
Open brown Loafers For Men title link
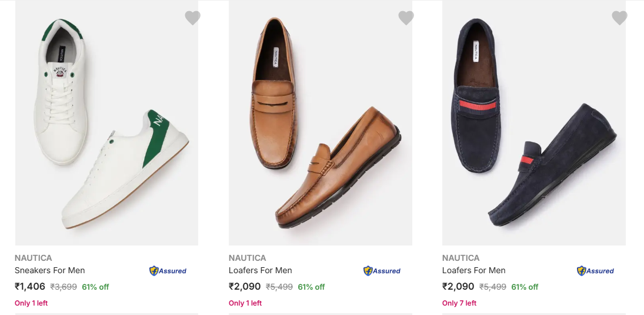[261, 270]
